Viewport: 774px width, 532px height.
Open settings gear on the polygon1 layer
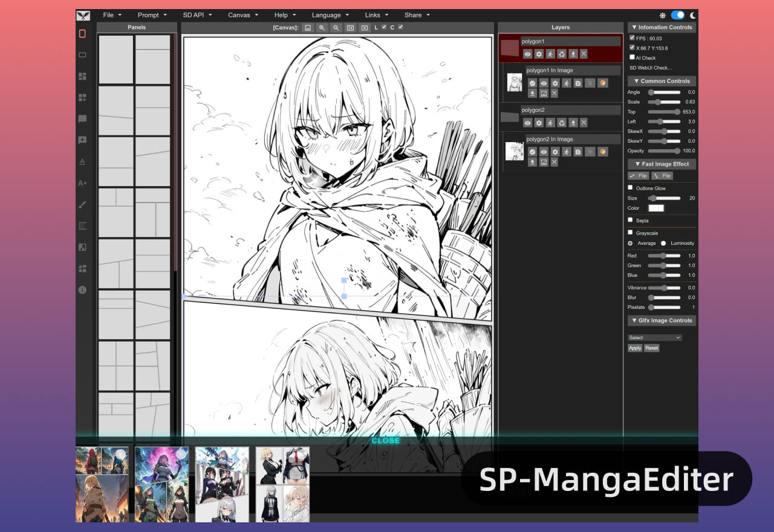point(538,54)
